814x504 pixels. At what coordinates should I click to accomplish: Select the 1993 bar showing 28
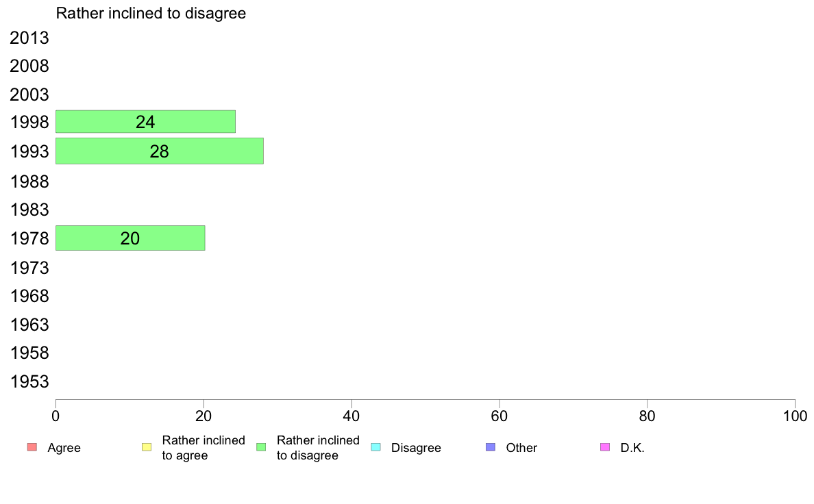[x=160, y=151]
